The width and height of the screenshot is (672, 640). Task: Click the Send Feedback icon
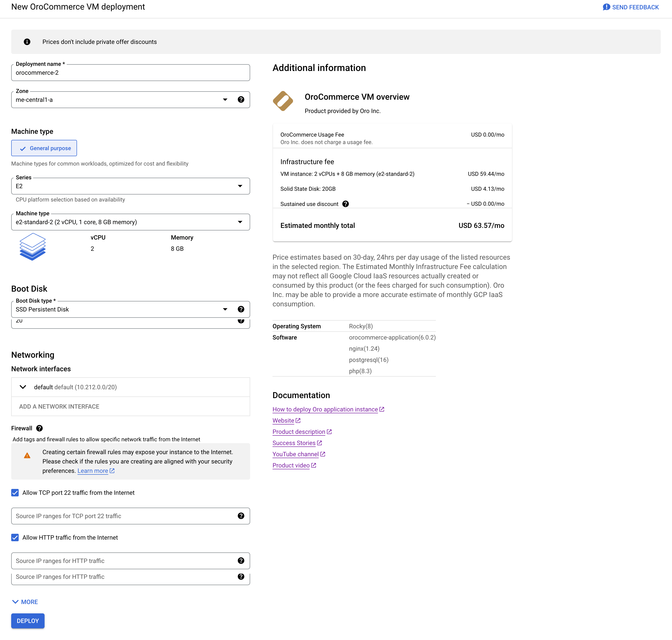(x=606, y=7)
